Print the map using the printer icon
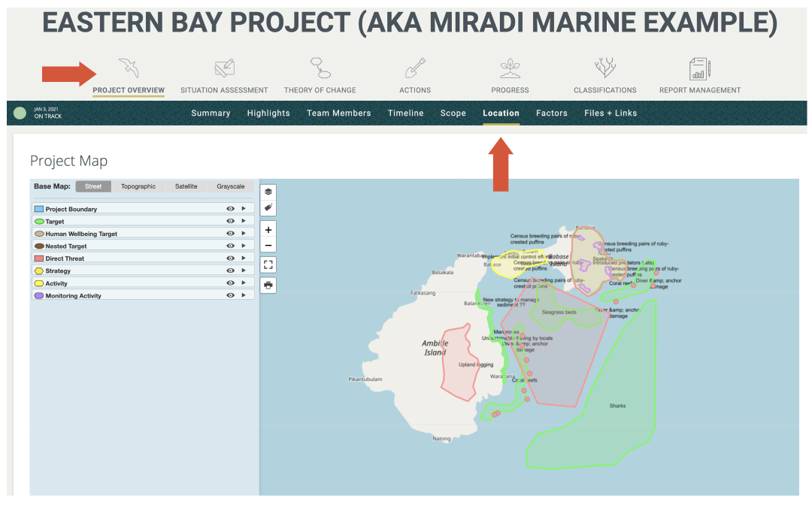The height and width of the screenshot is (505, 812). [x=268, y=285]
